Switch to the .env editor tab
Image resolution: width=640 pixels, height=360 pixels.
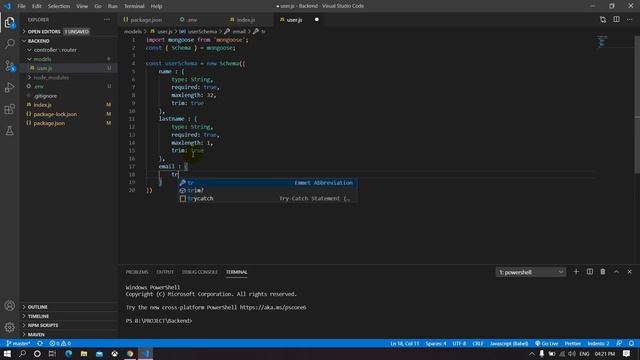pos(192,20)
